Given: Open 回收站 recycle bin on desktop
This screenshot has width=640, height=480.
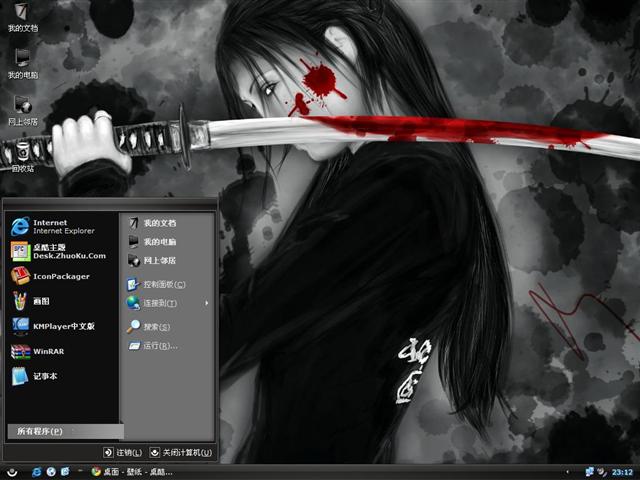Looking at the screenshot, I should [22, 157].
